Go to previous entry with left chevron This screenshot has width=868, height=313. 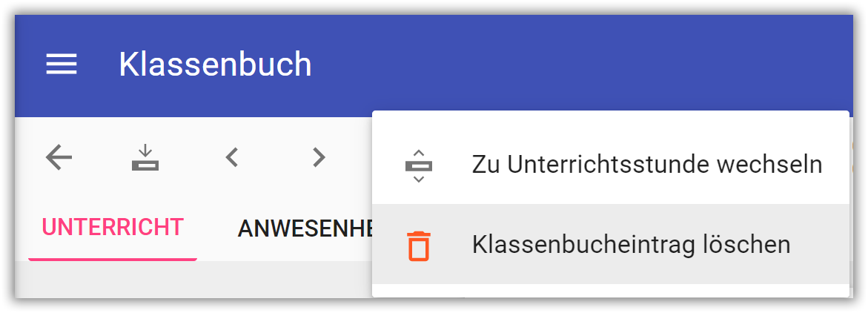coord(232,157)
